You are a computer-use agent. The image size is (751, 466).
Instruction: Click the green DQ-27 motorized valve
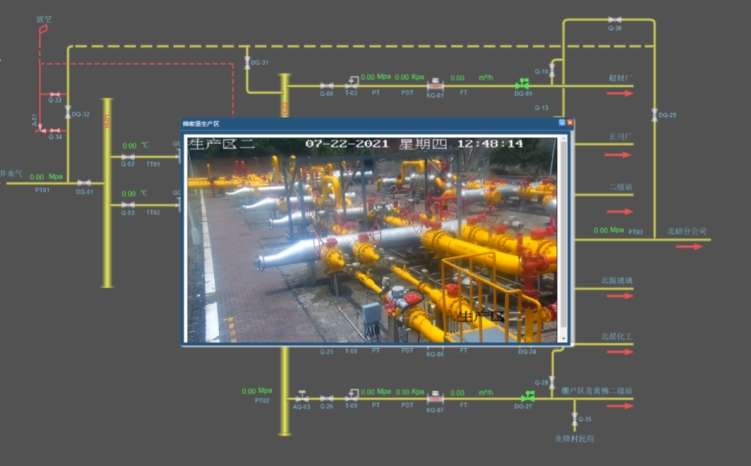(x=527, y=397)
